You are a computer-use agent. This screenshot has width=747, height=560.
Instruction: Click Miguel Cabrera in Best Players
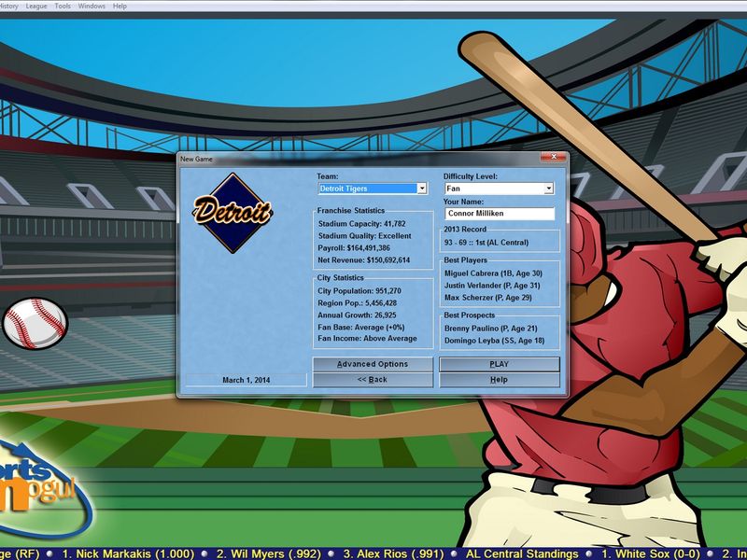pyautogui.click(x=493, y=273)
